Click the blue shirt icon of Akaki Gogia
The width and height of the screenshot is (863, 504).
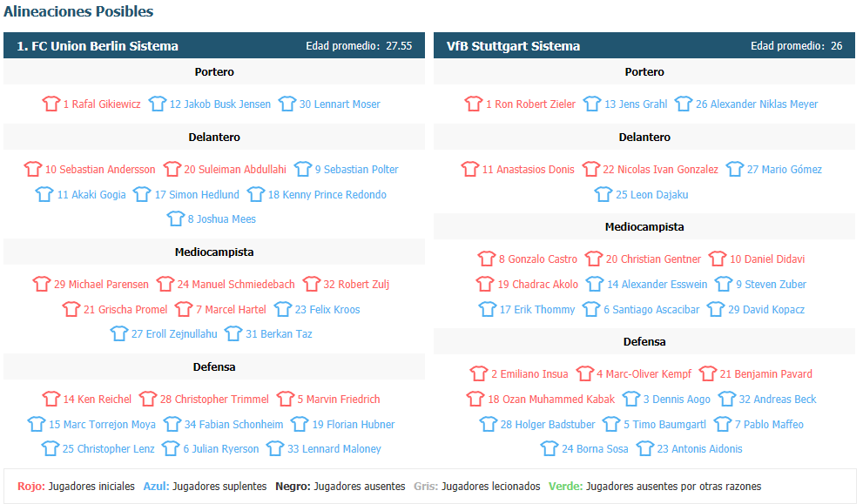(44, 194)
